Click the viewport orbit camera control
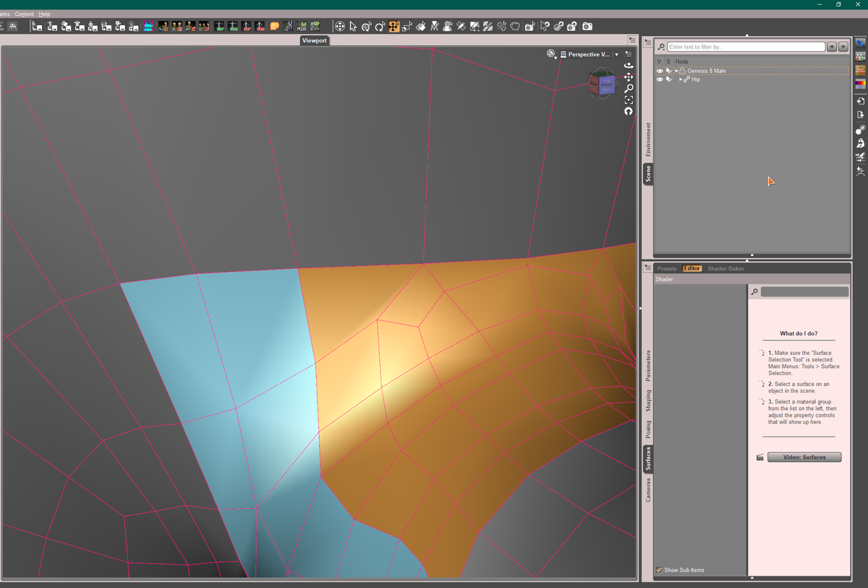Viewport: 868px width, 588px height. [x=628, y=65]
